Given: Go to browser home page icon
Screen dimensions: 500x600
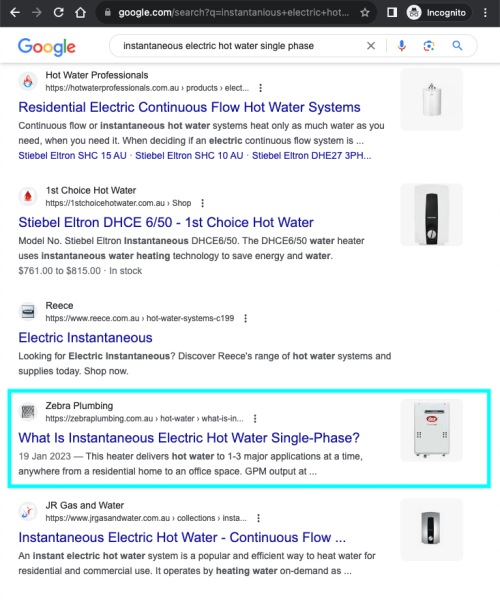Looking at the screenshot, I should [x=80, y=13].
